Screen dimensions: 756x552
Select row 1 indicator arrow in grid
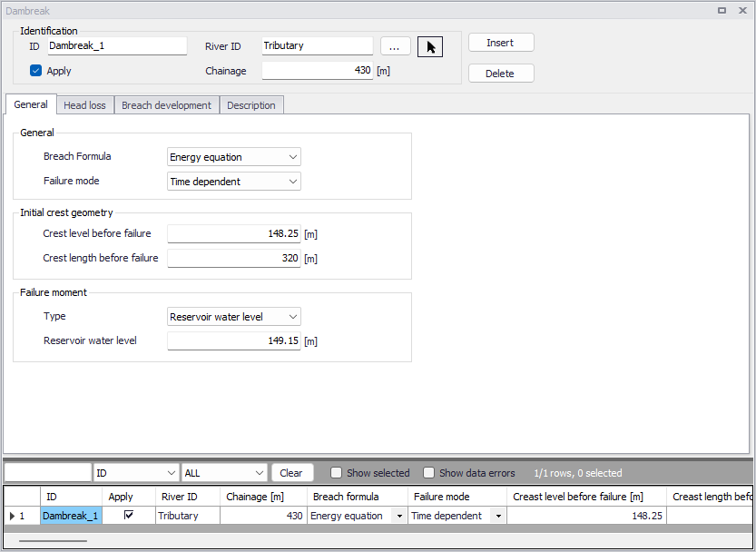(x=13, y=516)
